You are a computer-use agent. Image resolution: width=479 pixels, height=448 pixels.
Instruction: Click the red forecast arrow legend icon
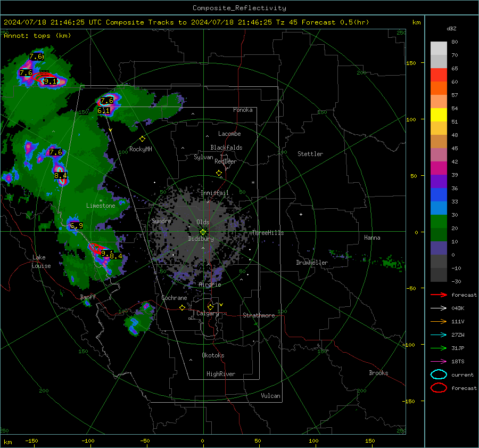[439, 295]
